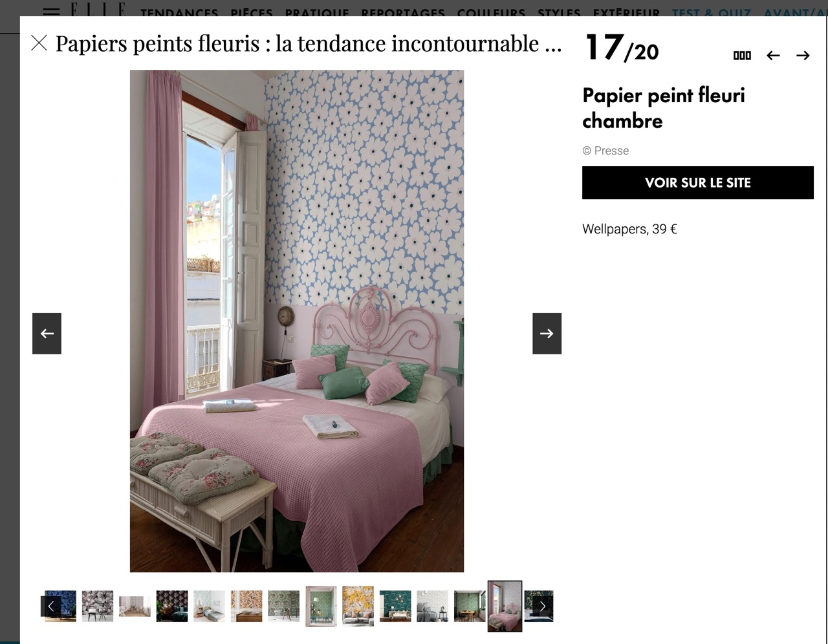The image size is (828, 644).
Task: Open the EXTÉRIEUR menu
Action: pyautogui.click(x=626, y=12)
